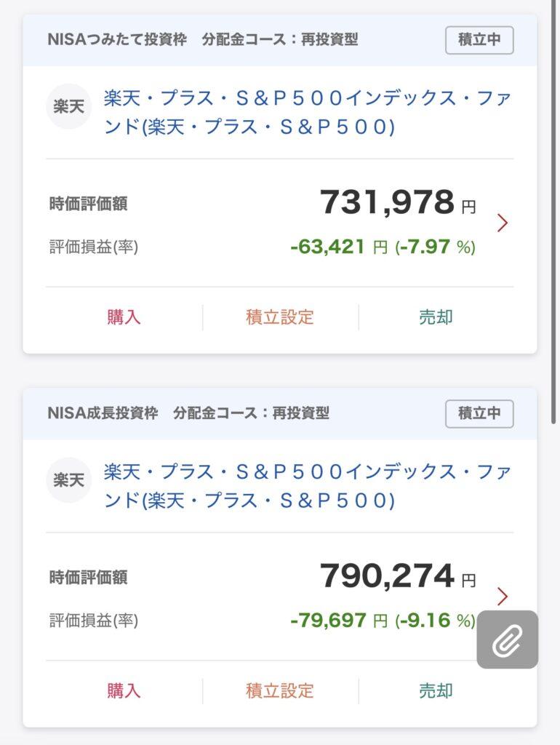The height and width of the screenshot is (745, 560).
Task: Open the fund name link in the NISA成長投資枠 card
Action: pyautogui.click(x=307, y=487)
